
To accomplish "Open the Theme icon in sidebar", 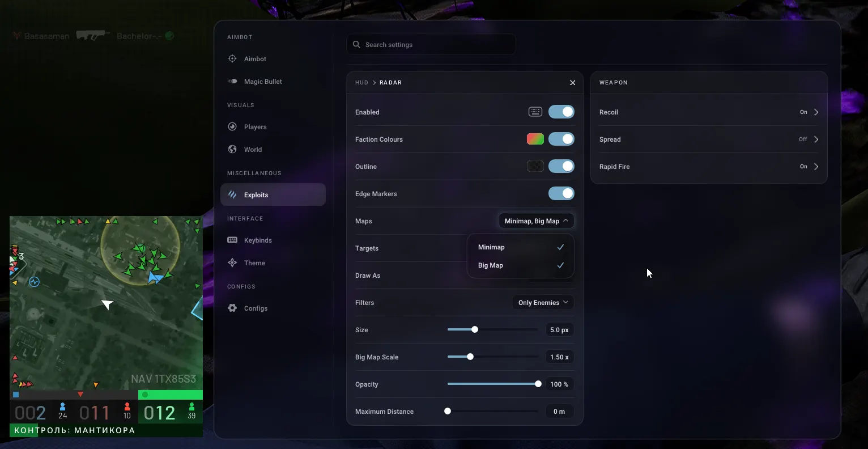I will 232,262.
